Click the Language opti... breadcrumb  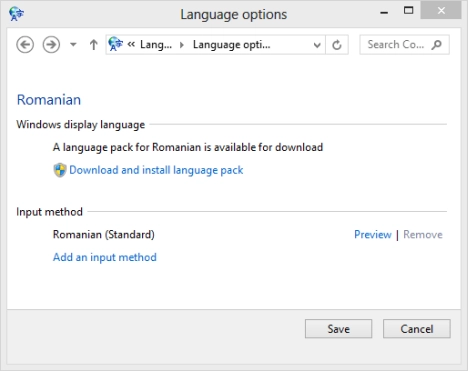pos(232,45)
